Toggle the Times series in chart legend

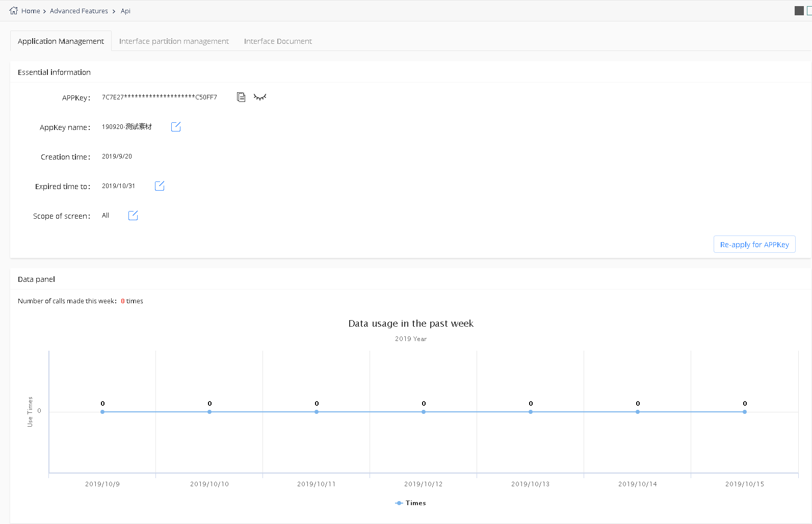411,503
